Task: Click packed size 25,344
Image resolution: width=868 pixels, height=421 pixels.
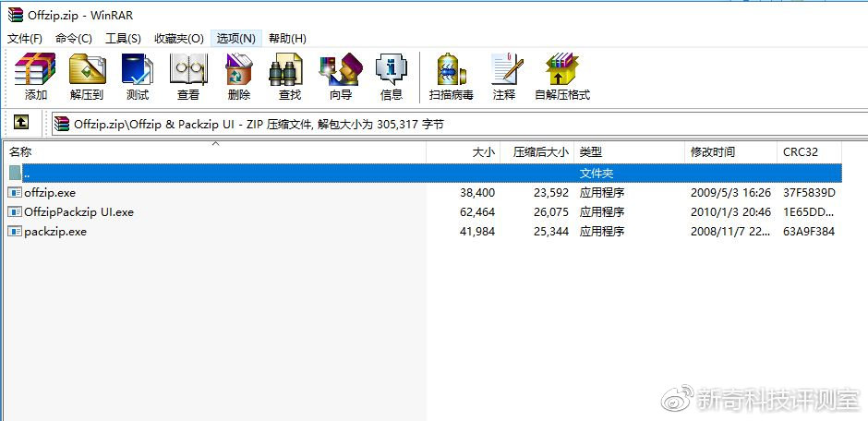Action: tap(551, 231)
